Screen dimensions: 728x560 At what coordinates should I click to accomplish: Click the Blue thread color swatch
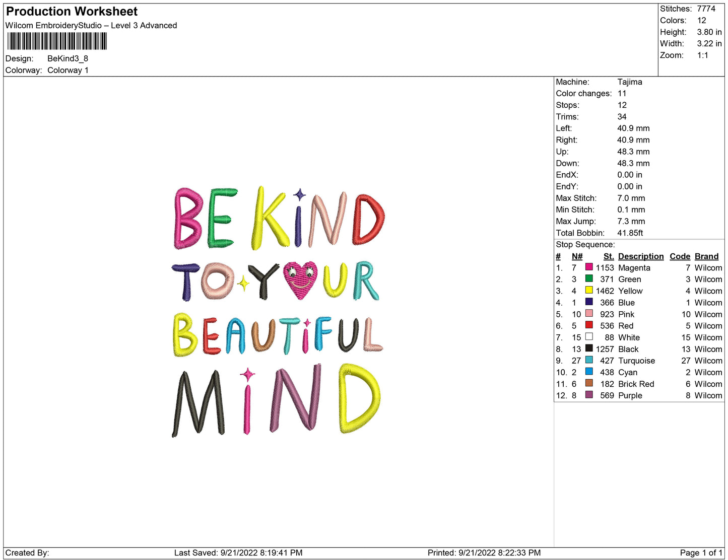click(589, 302)
